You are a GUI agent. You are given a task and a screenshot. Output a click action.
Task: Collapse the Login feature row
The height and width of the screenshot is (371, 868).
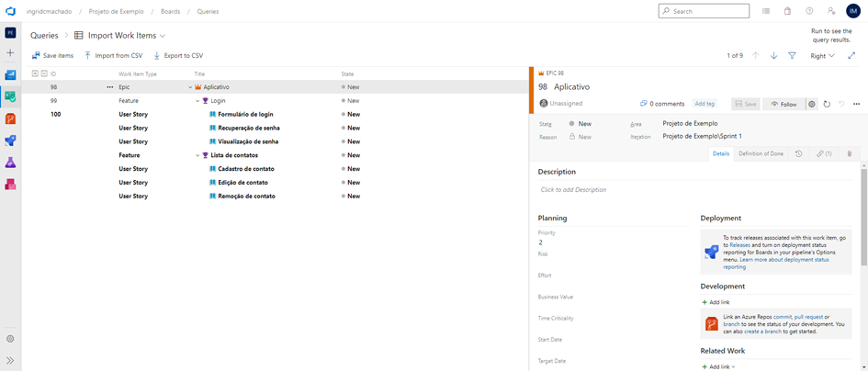197,101
